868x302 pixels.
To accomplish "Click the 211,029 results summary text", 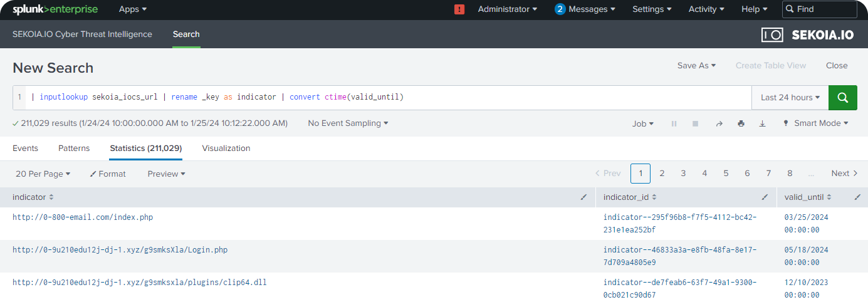I will (154, 123).
